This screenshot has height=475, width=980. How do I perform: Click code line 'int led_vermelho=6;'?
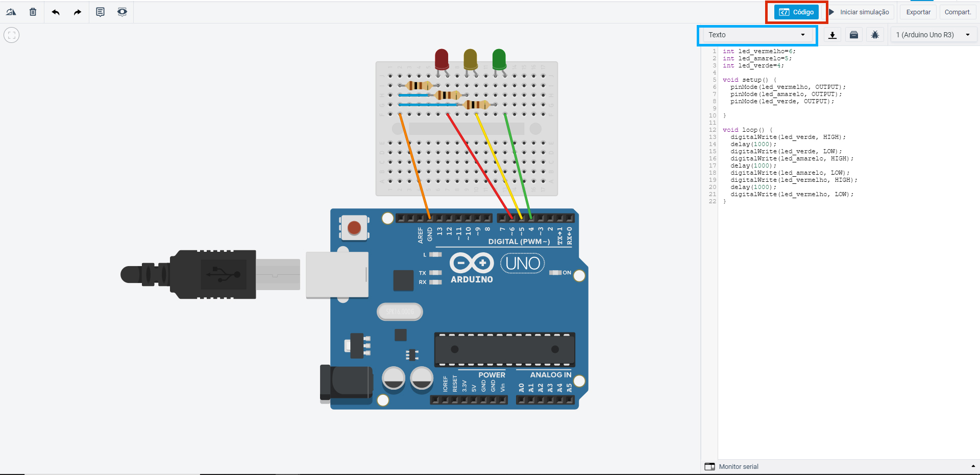point(759,51)
